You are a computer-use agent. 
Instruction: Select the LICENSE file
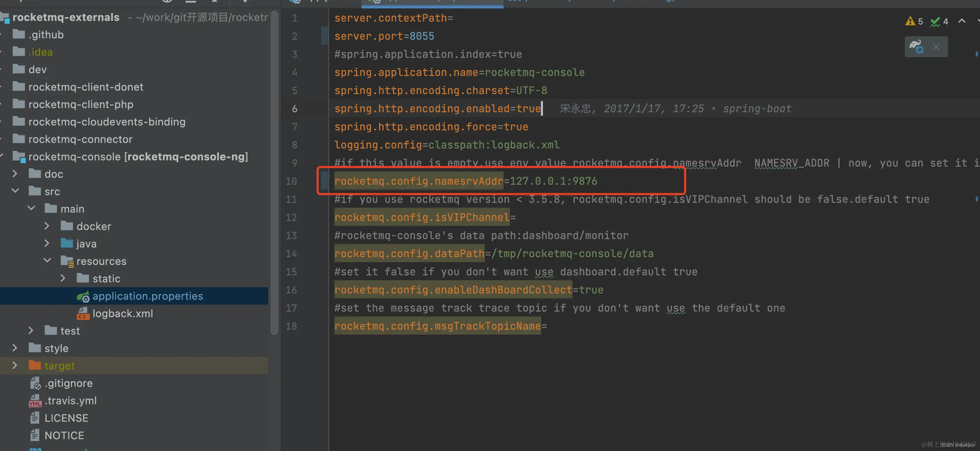66,418
